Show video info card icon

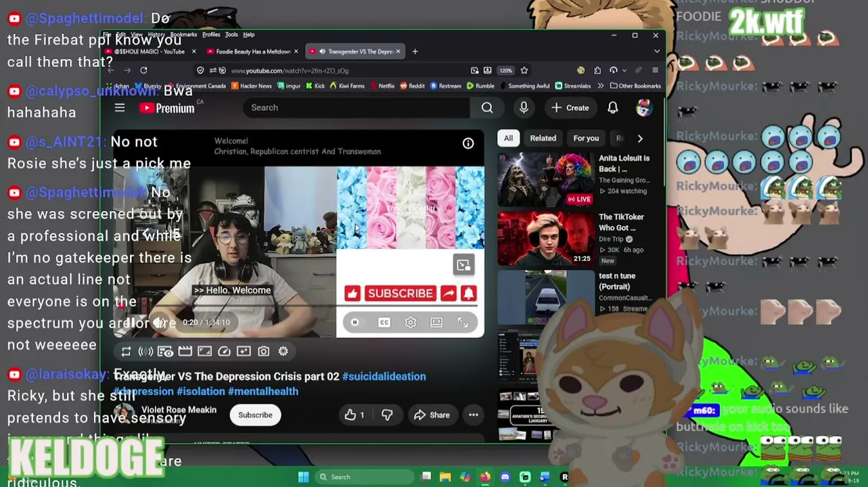[468, 143]
